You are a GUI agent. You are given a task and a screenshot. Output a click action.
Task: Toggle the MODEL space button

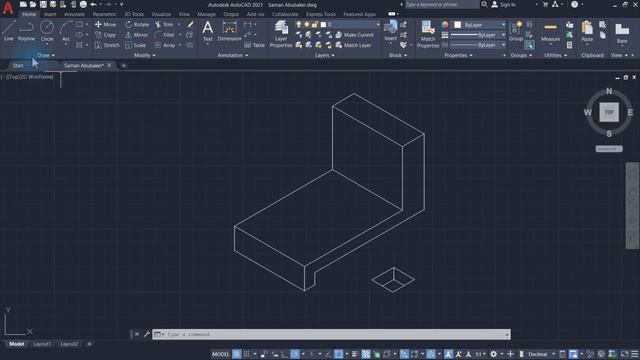[x=221, y=354]
